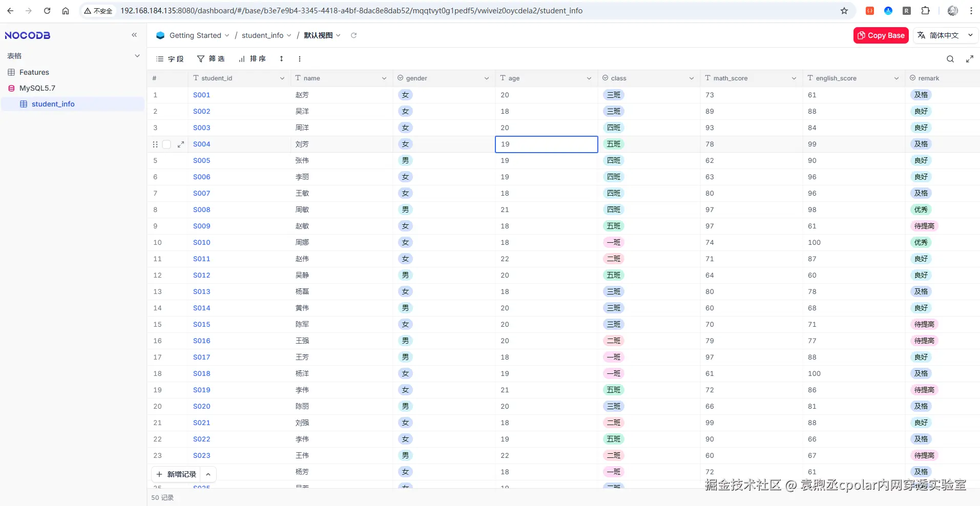Open the Getting Started base dropdown
The width and height of the screenshot is (980, 506).
pyautogui.click(x=227, y=35)
